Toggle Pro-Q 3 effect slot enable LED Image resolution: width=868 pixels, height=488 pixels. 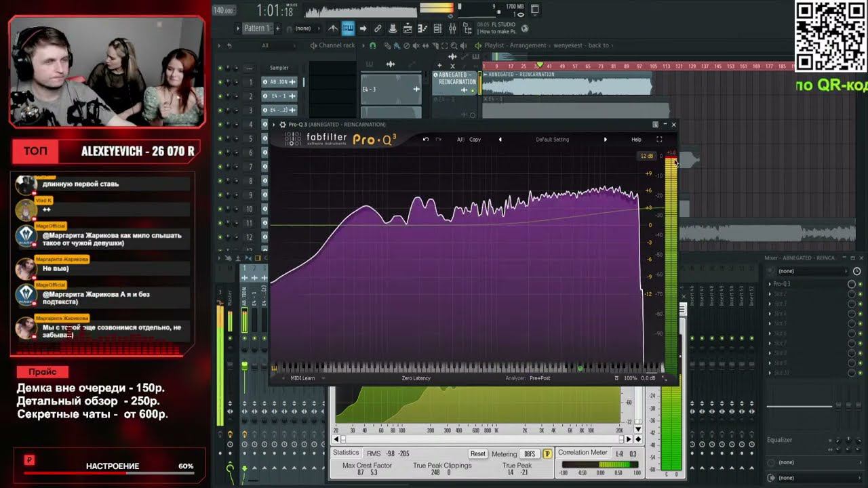point(861,284)
